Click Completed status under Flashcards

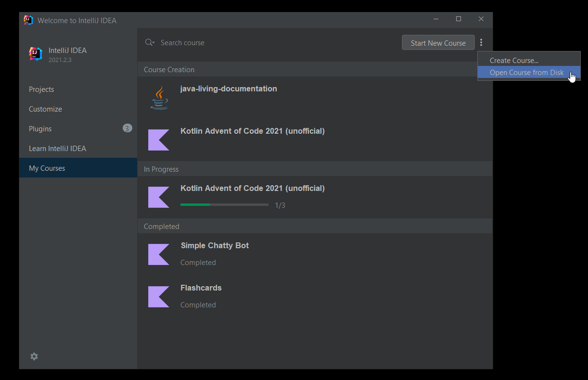198,305
